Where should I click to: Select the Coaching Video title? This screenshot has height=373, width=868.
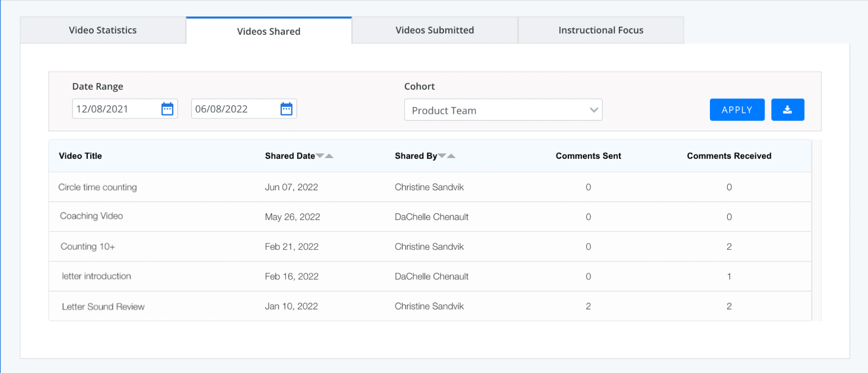(92, 216)
